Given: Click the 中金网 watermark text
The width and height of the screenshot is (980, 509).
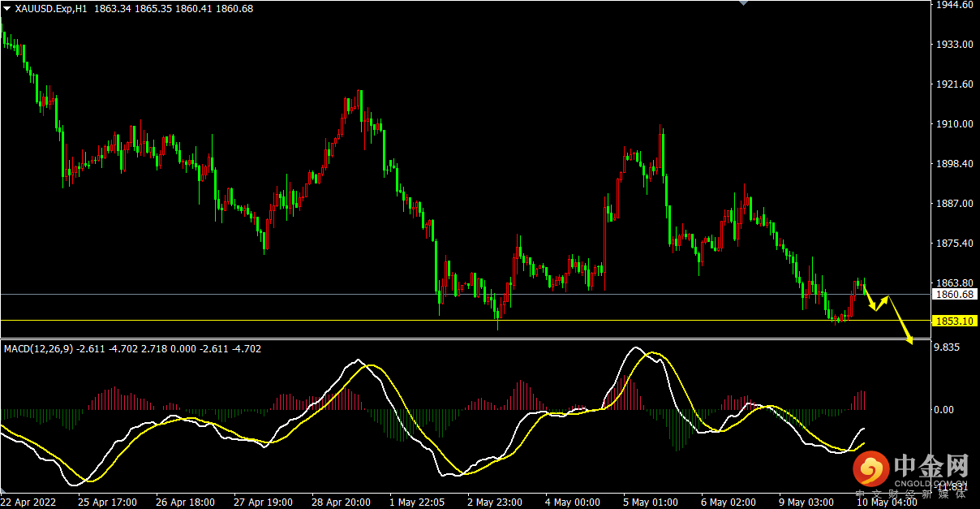Looking at the screenshot, I should [931, 467].
